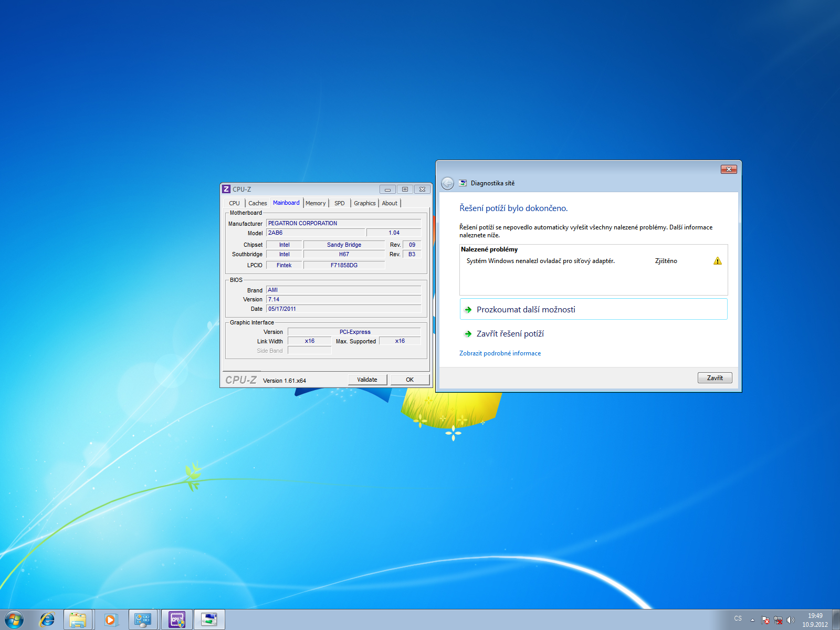Click the disconnected network tray icon
This screenshot has height=630, width=840.
pyautogui.click(x=778, y=619)
